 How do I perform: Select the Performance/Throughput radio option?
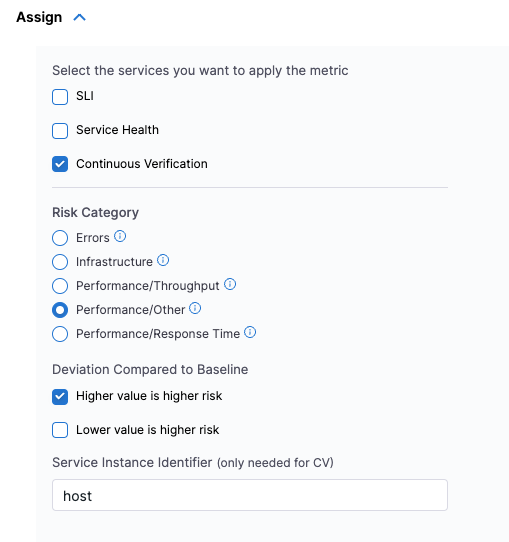pos(60,286)
